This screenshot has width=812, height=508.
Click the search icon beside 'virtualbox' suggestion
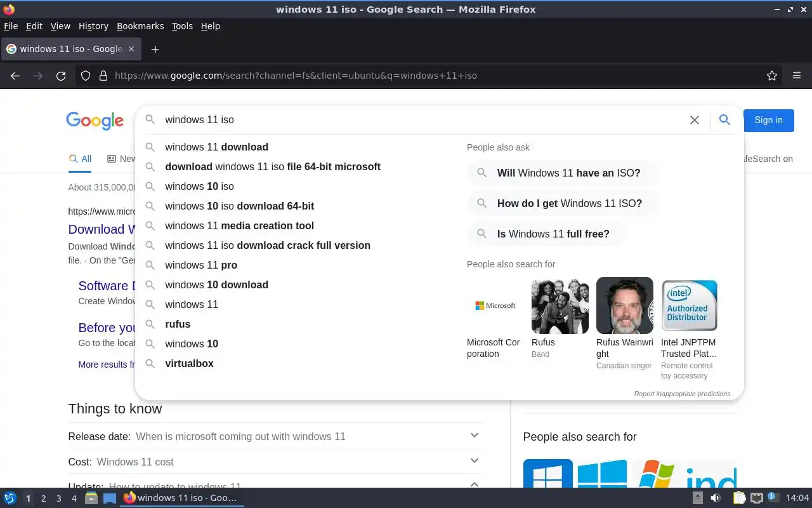point(150,363)
